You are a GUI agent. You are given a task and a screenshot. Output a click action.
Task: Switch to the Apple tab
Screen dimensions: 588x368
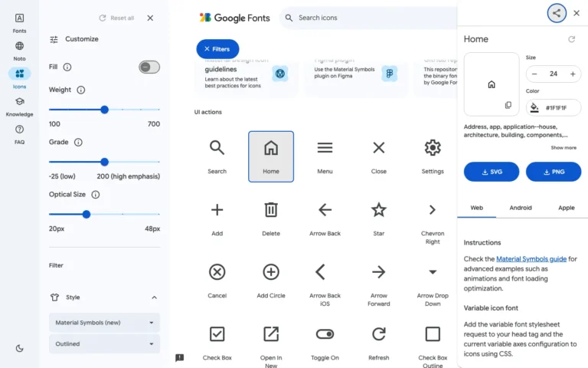(x=567, y=208)
